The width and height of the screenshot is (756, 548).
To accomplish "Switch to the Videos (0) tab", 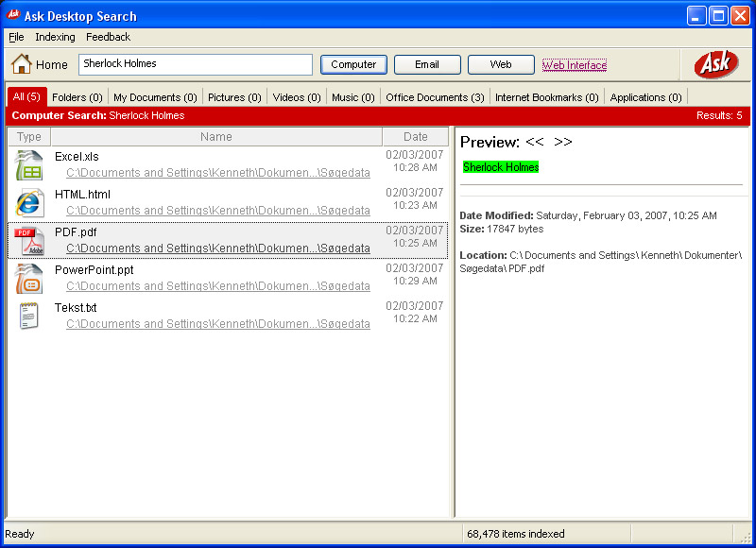I will coord(297,97).
